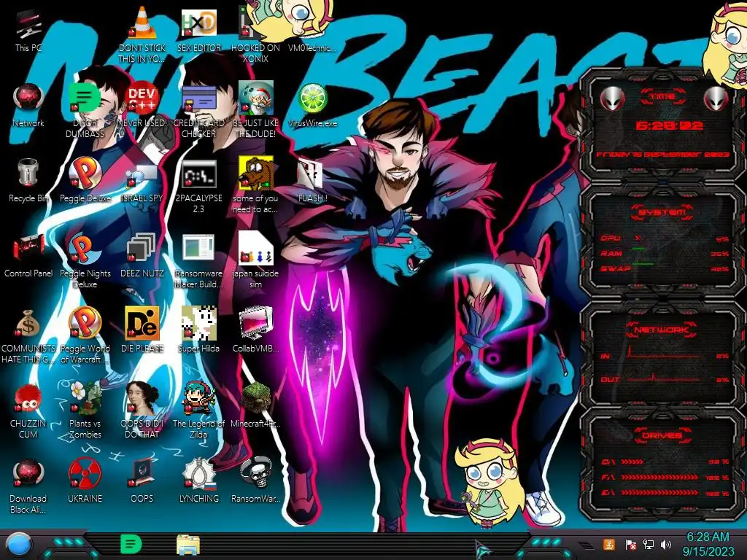Open the Recycle Bin

click(x=28, y=174)
